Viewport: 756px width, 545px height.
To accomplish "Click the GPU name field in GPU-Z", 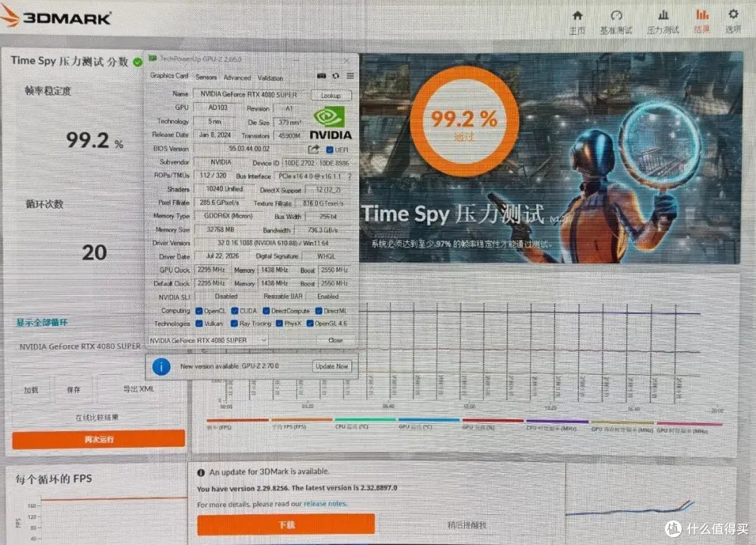I will 249,94.
